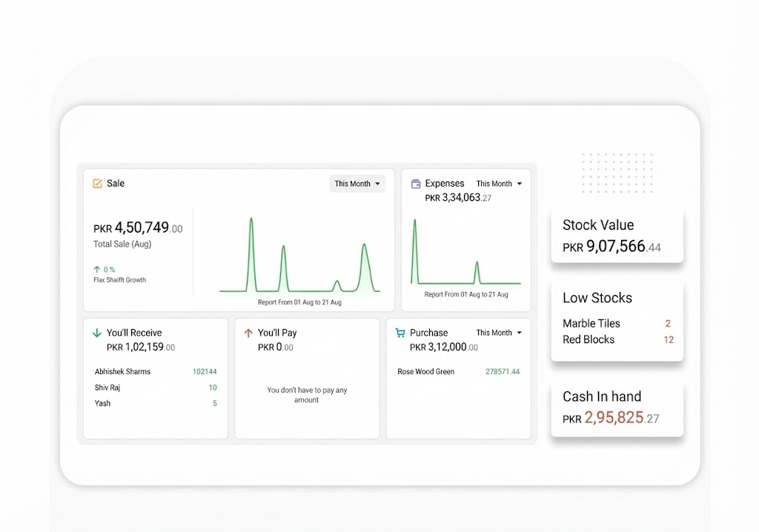Click the Sale edit icon
This screenshot has height=532, width=759.
(97, 184)
